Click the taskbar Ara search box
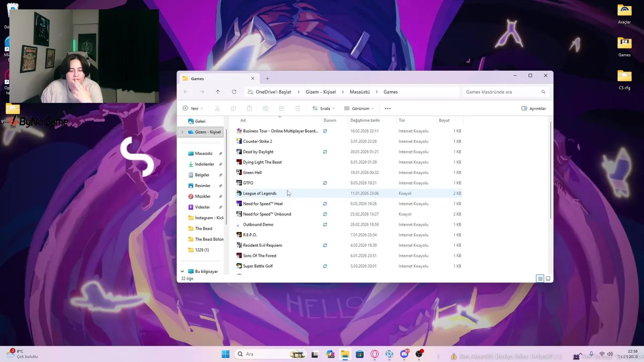This screenshot has height=362, width=644. (x=271, y=354)
